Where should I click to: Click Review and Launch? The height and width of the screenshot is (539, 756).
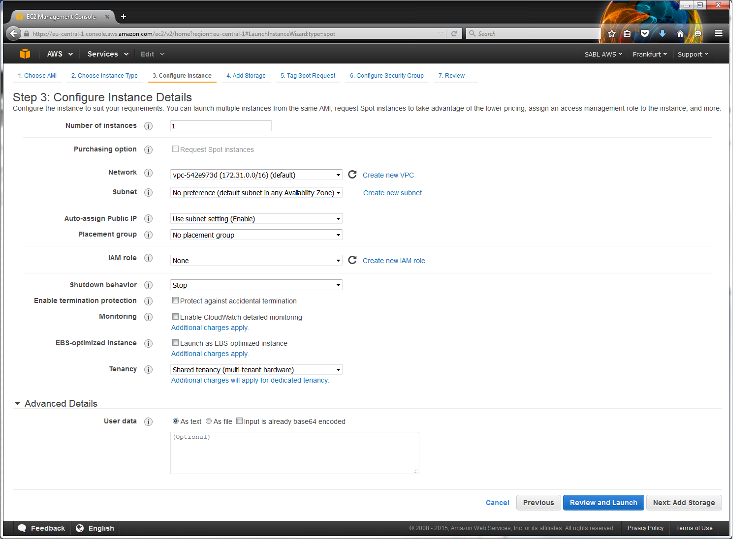click(603, 502)
